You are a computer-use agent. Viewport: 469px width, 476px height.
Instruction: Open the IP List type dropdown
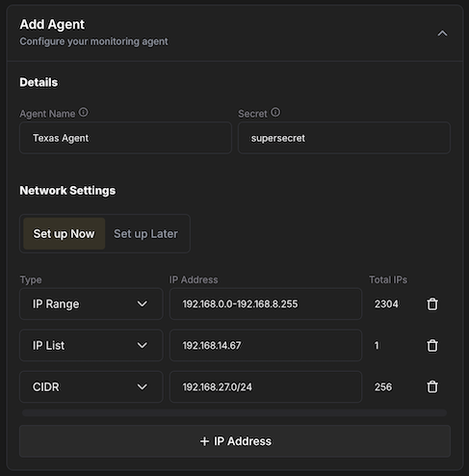point(91,345)
